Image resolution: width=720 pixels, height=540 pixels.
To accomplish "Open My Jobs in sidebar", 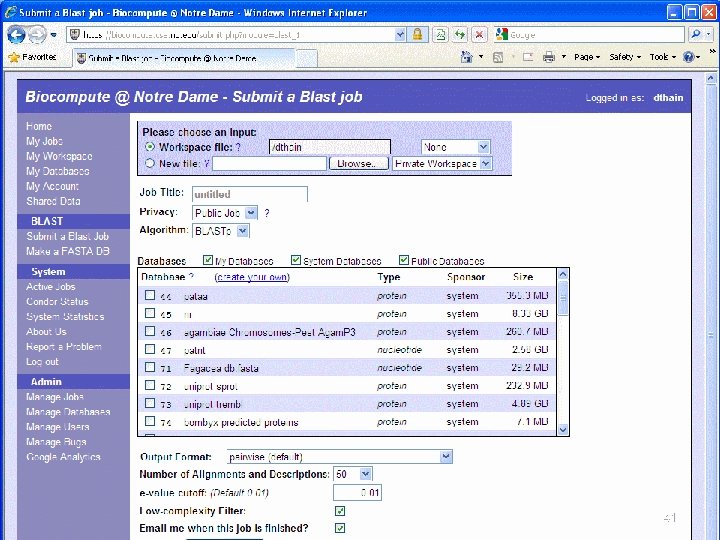I will click(44, 141).
